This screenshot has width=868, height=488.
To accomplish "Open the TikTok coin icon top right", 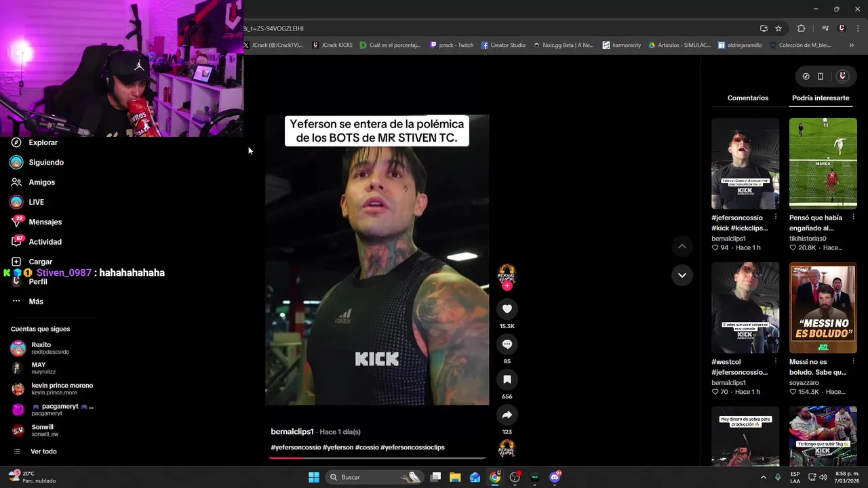I will coord(806,77).
